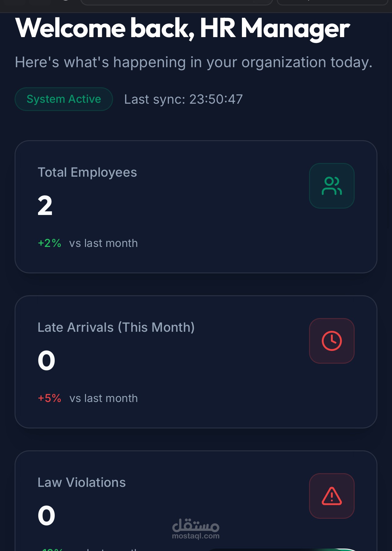Click the System Active status badge

coord(64,99)
